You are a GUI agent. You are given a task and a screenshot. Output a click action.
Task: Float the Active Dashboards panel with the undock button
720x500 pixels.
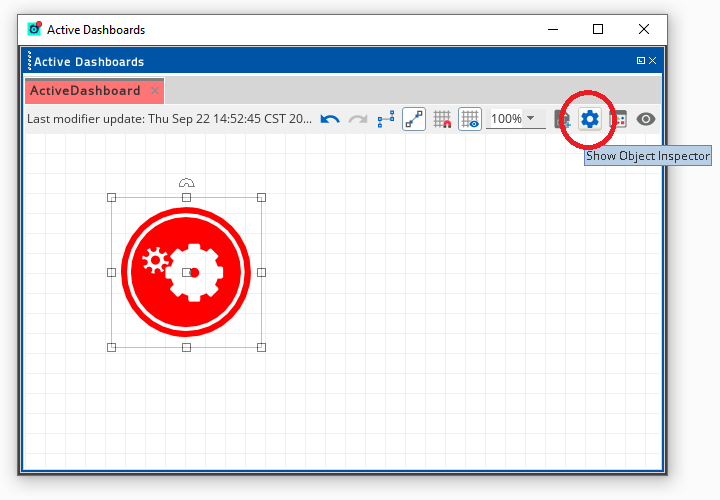point(641,61)
